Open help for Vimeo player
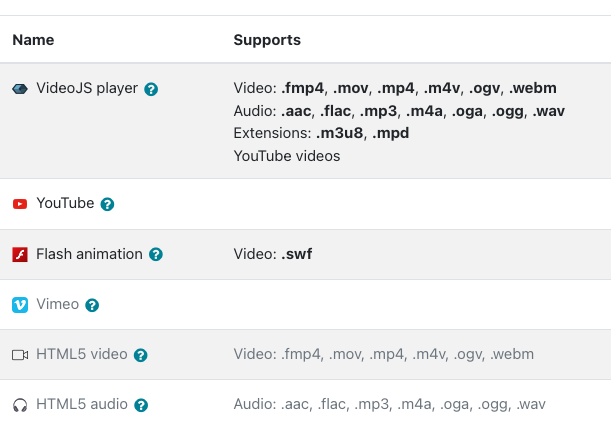The width and height of the screenshot is (611, 438). pyautogui.click(x=92, y=305)
